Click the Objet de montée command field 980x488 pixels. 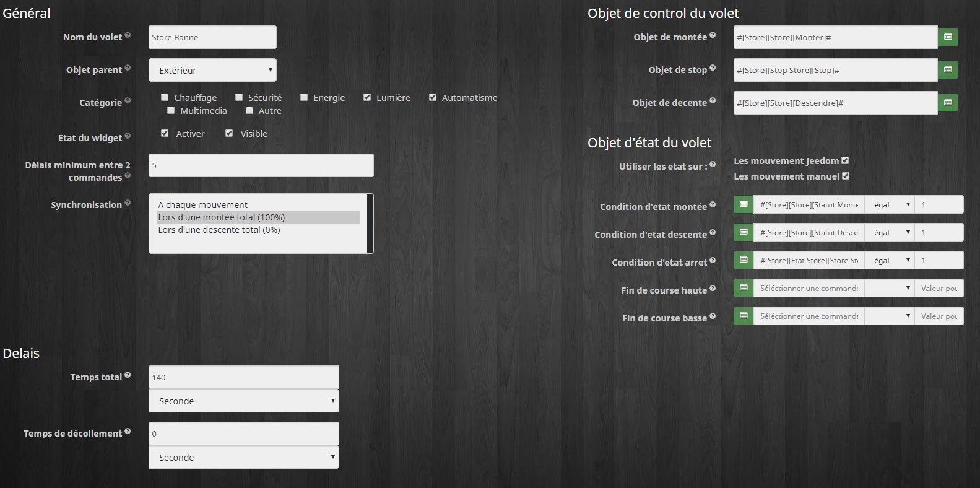click(836, 37)
